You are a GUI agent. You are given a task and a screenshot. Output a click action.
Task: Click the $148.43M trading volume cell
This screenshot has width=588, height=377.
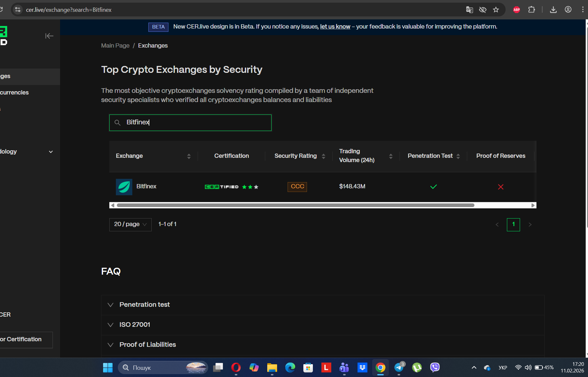coord(352,186)
